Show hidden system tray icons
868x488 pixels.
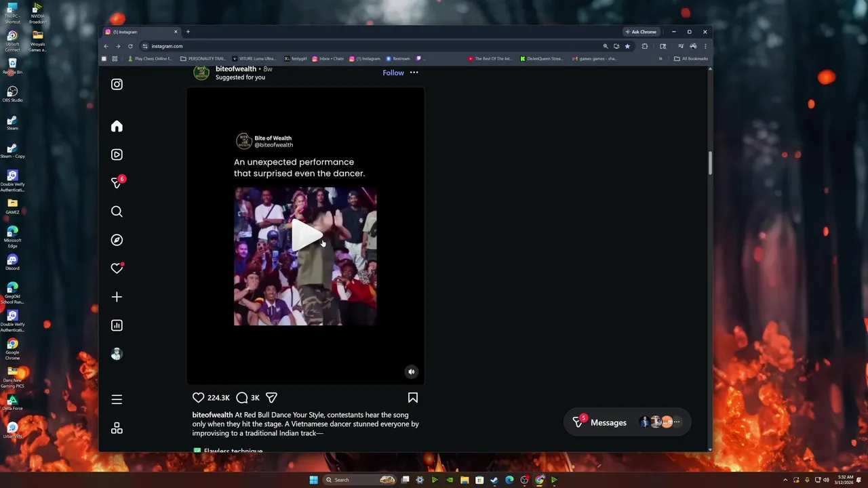point(786,480)
